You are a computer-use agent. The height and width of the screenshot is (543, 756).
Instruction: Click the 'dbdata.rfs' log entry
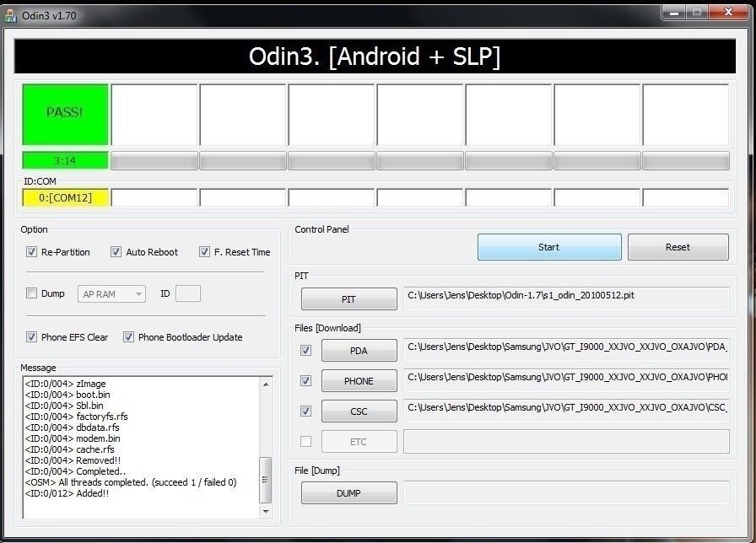(x=72, y=427)
